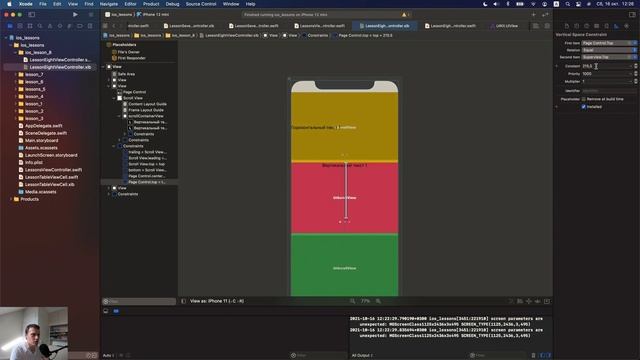Open the Add Editor icon at tab bar right
The height and width of the screenshot is (360, 640).
(x=547, y=26)
